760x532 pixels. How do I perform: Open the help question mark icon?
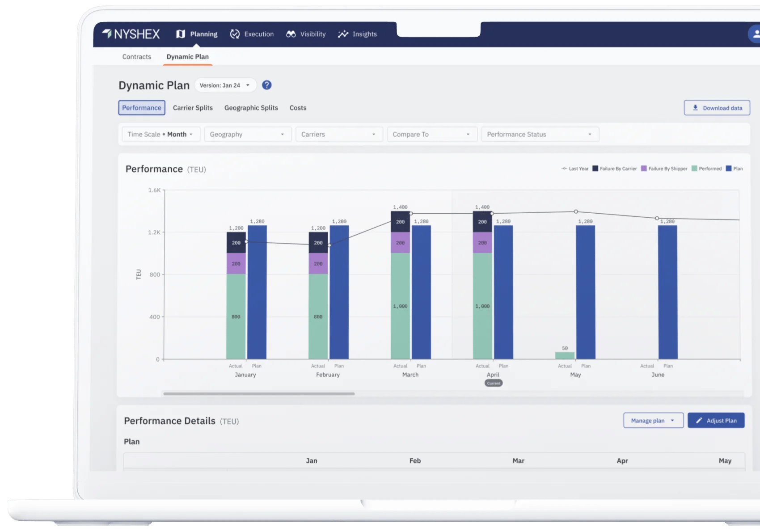pyautogui.click(x=267, y=85)
